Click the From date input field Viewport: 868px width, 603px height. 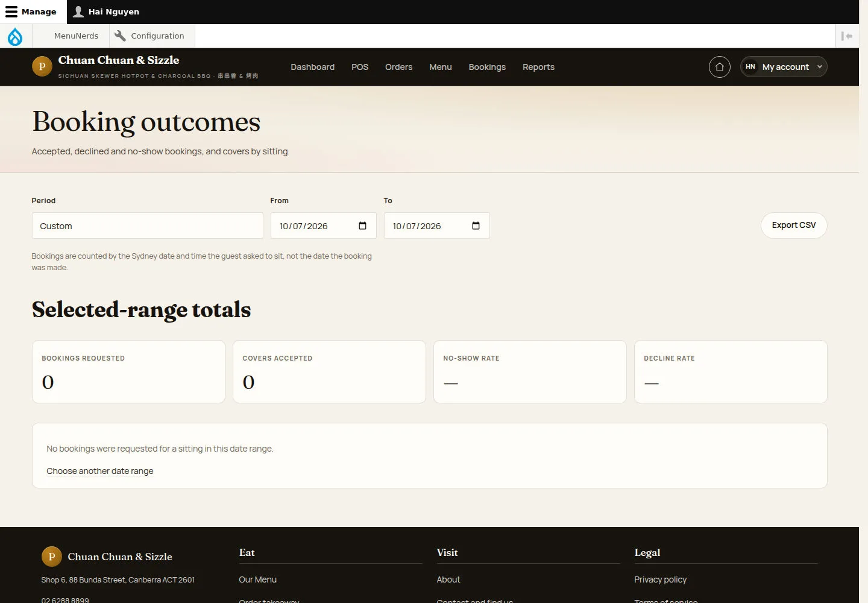pos(323,226)
